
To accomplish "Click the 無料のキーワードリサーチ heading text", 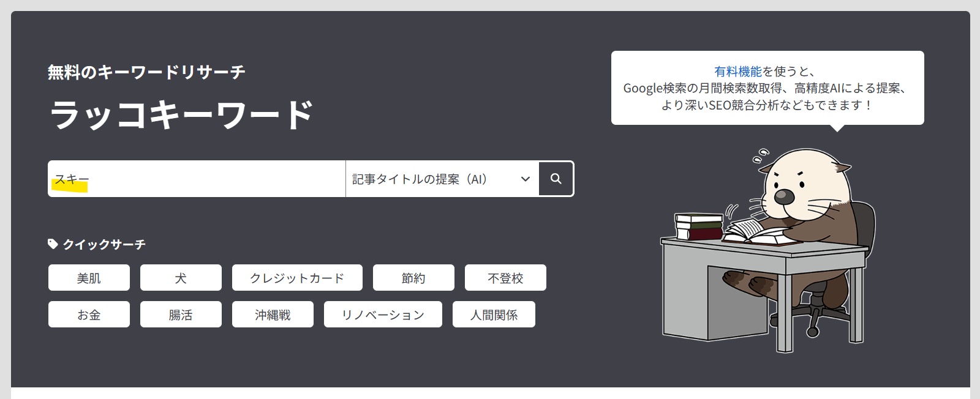I will (146, 72).
